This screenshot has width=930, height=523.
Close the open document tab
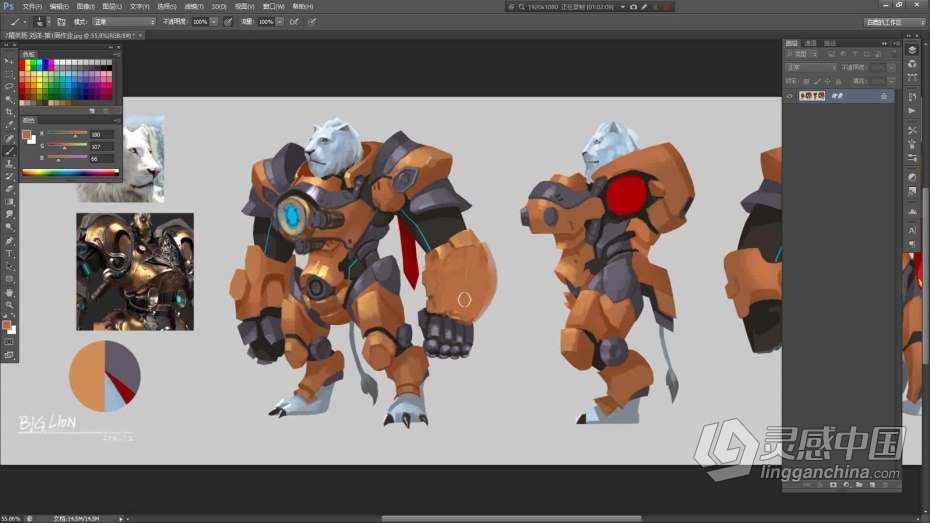(x=140, y=36)
